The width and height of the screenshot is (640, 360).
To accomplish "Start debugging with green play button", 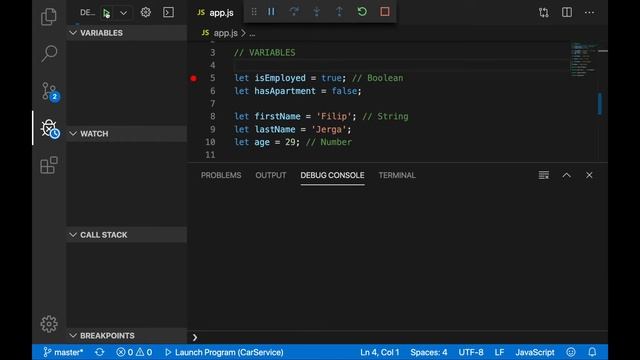I will [107, 13].
